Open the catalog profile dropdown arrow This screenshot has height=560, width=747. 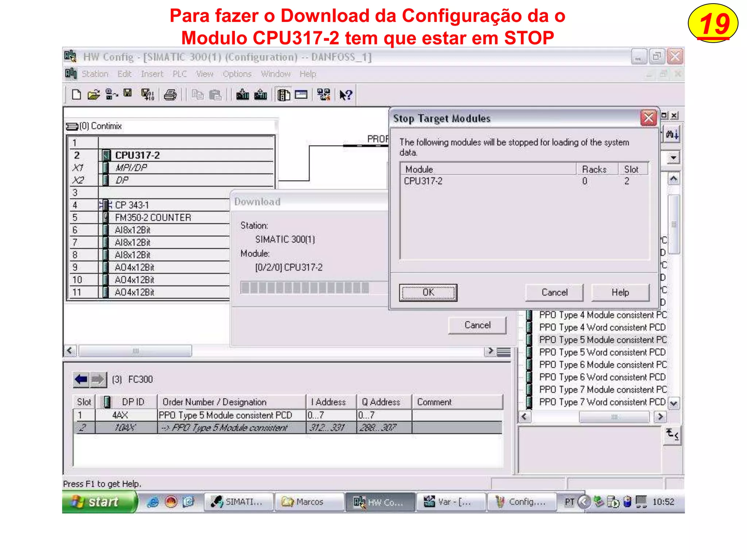point(673,158)
